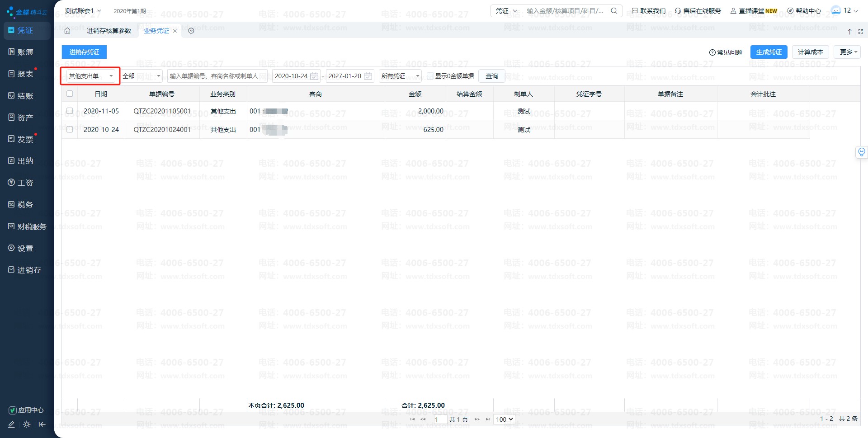This screenshot has height=438, width=868.
Task: Click the 生成凭证 button
Action: pyautogui.click(x=769, y=52)
